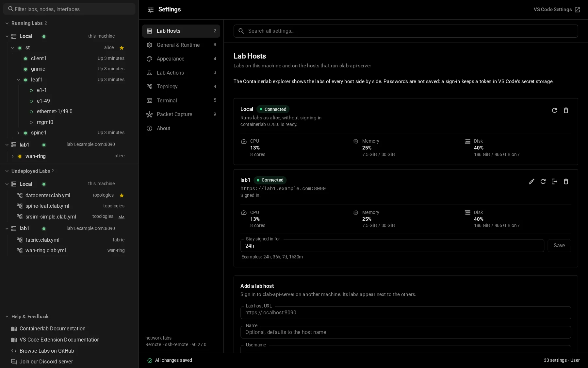Viewport: 588px width, 368px height.
Task: Open Topology settings section
Action: click(181, 87)
